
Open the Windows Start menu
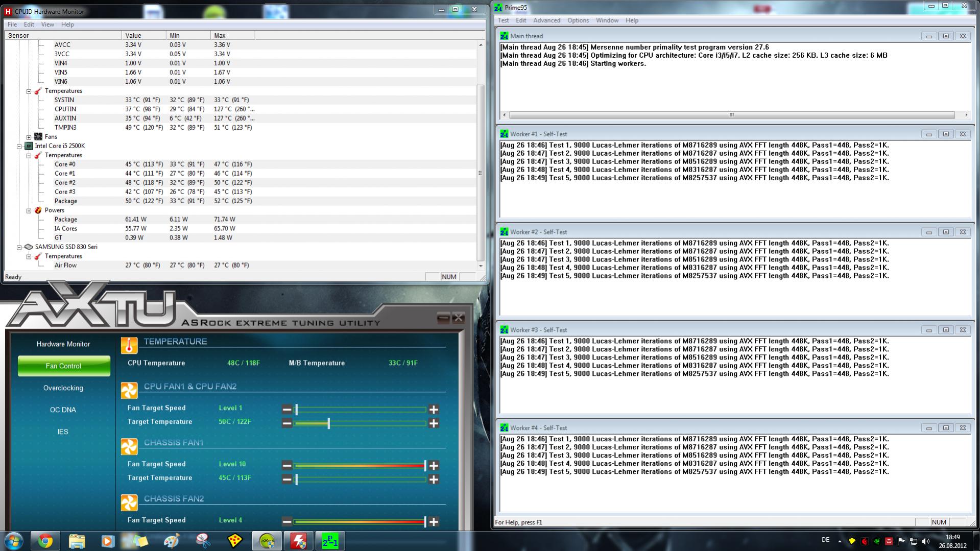point(13,541)
